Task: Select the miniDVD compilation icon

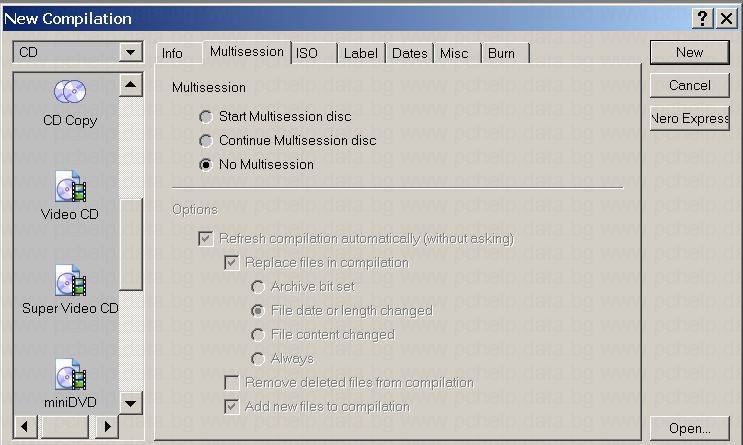Action: 69,377
